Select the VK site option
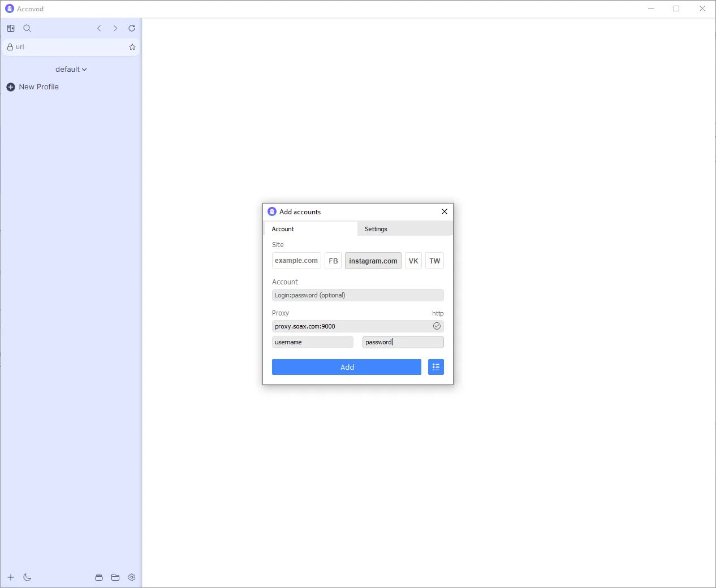 coord(413,261)
